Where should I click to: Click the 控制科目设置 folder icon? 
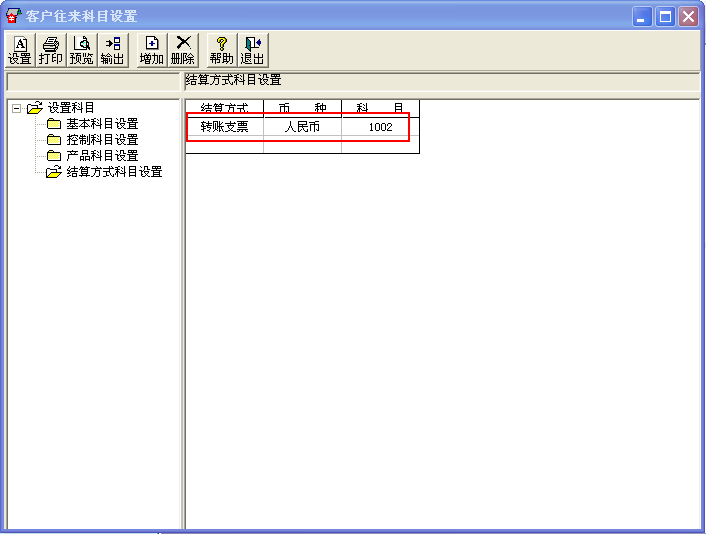(54, 140)
